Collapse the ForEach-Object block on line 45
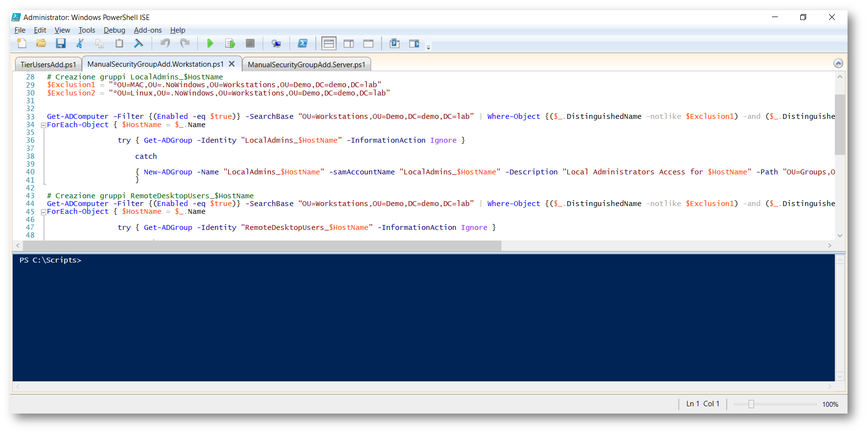Viewport: 868px width, 434px height. pyautogui.click(x=43, y=212)
